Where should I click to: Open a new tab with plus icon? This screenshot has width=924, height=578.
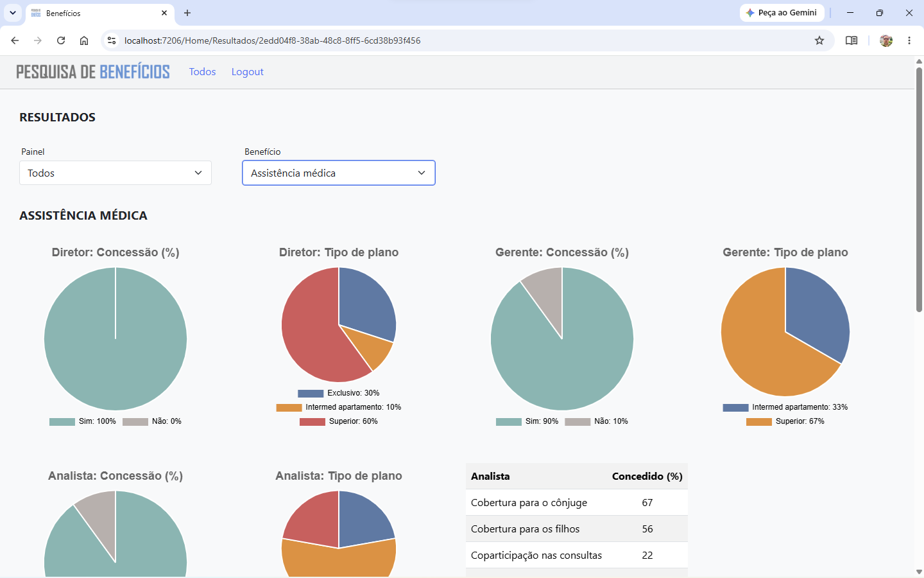click(187, 13)
